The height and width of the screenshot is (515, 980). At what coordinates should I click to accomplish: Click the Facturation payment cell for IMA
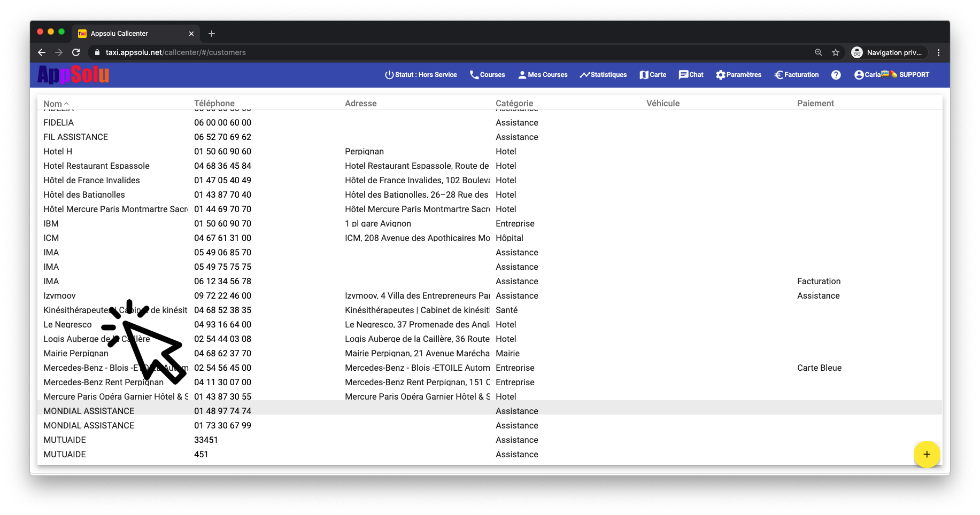[x=819, y=282]
